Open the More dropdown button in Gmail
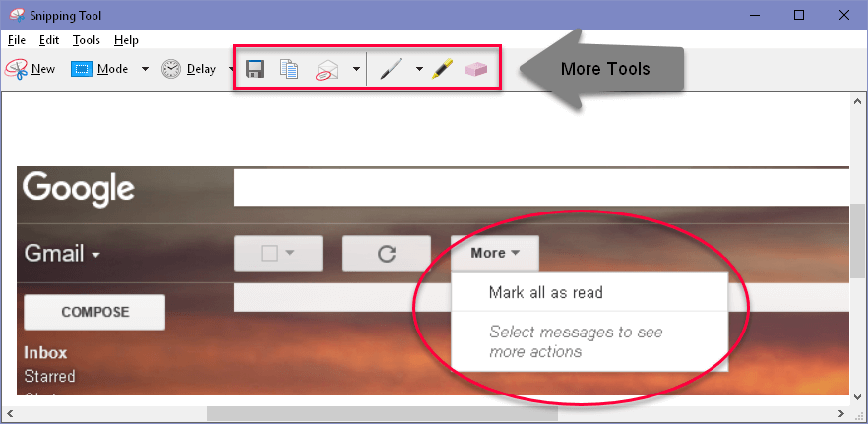The width and height of the screenshot is (868, 424). pos(495,254)
